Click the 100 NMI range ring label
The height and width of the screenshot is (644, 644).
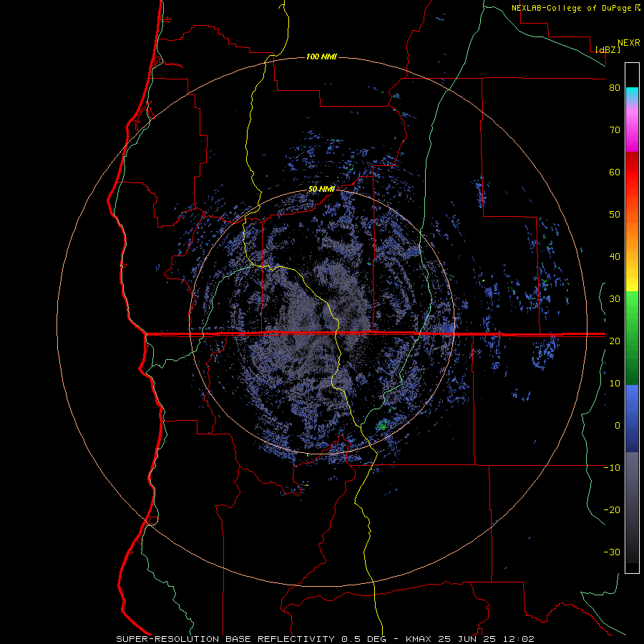[x=321, y=57]
